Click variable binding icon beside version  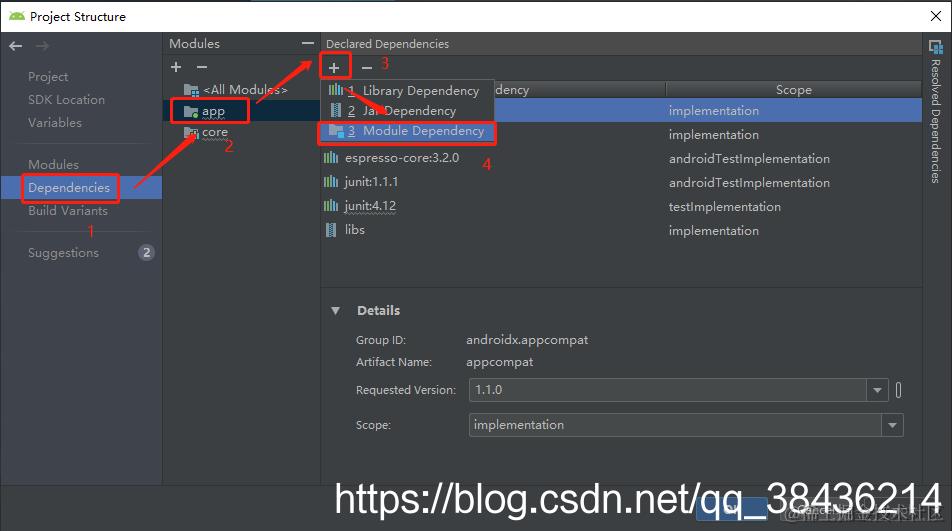[x=899, y=390]
